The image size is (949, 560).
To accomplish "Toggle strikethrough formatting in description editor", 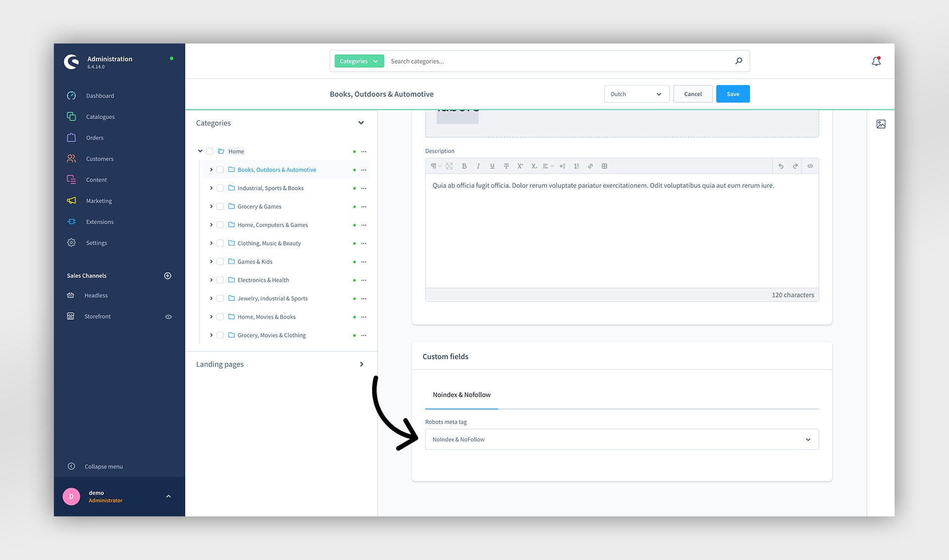I will tap(506, 166).
